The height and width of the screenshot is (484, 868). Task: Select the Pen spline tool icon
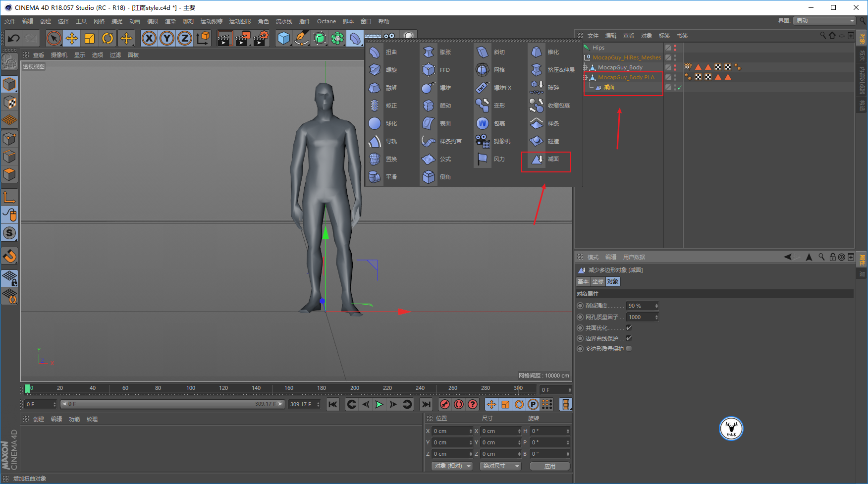[x=301, y=38]
